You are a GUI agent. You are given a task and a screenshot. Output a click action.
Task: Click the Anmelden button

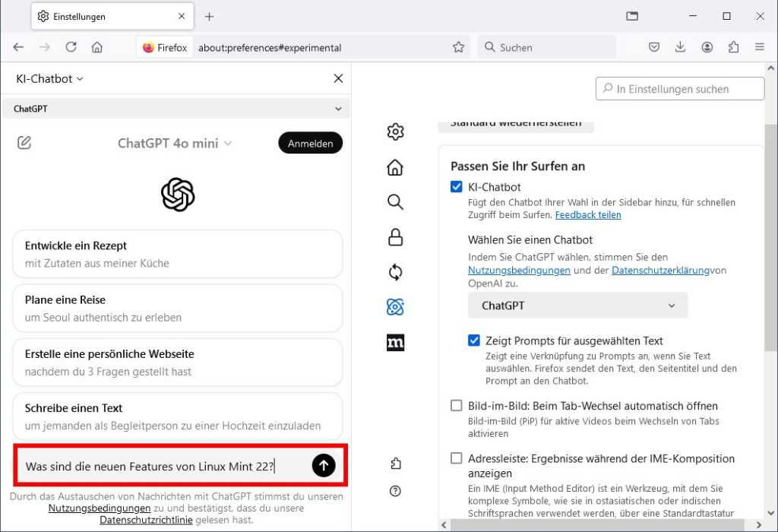[x=310, y=142]
